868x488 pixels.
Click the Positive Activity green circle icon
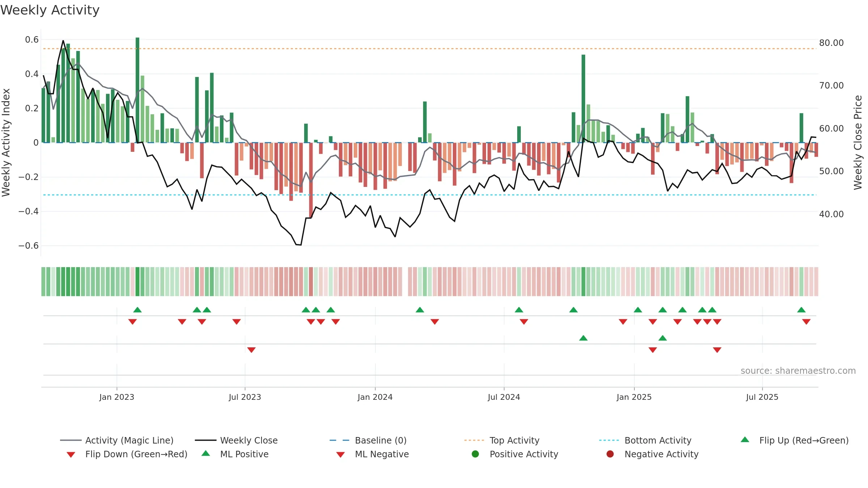476,454
